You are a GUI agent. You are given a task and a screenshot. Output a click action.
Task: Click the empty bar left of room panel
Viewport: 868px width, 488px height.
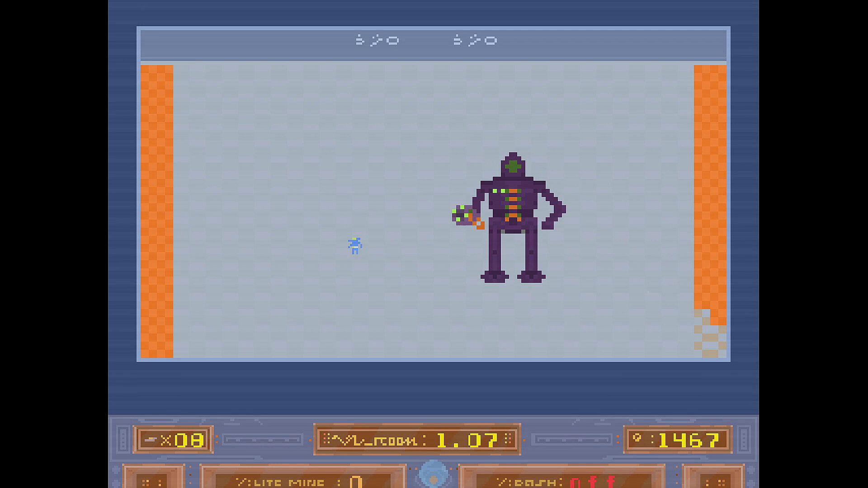coord(263,439)
